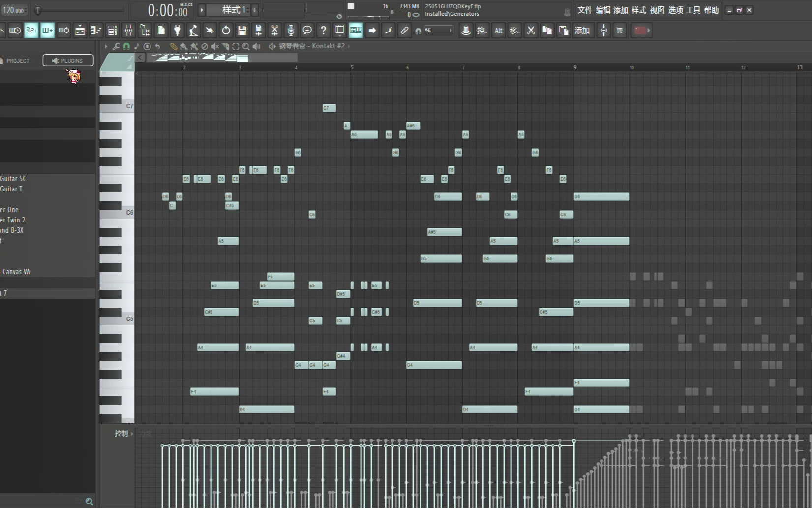Click the main pitch slider knob
812x508 pixels.
pos(38,10)
